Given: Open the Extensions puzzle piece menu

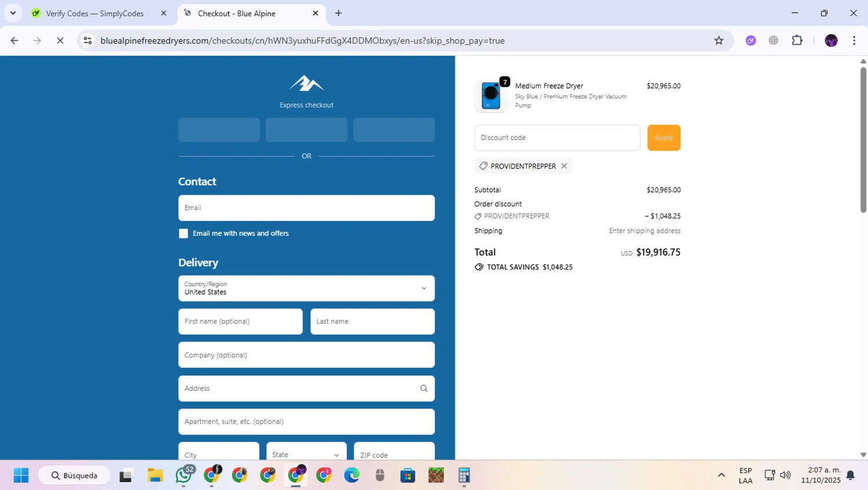Looking at the screenshot, I should pos(797,40).
